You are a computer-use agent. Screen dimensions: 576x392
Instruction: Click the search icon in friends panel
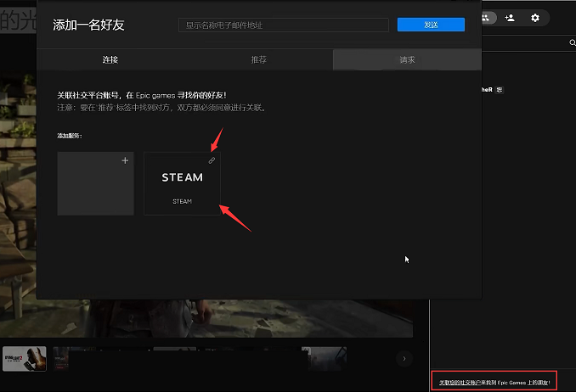[x=573, y=43]
